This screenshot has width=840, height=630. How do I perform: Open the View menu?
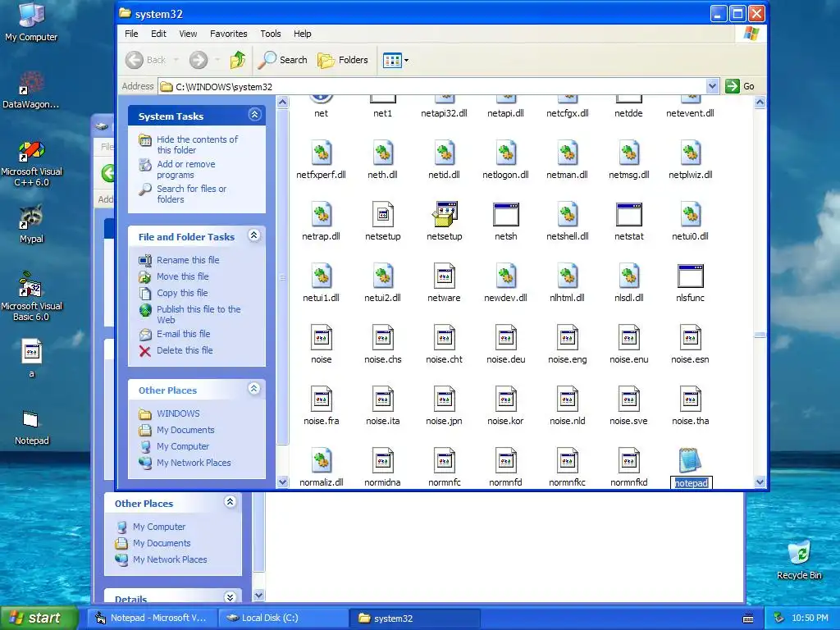(188, 34)
